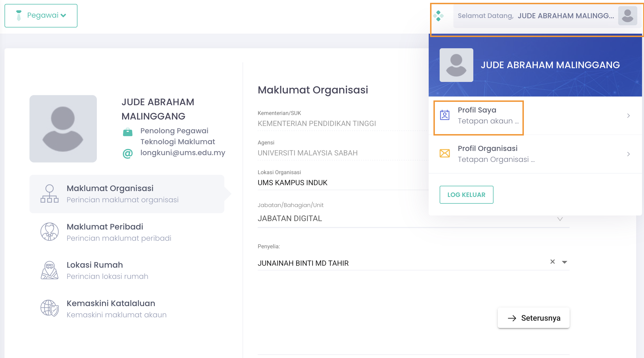The width and height of the screenshot is (644, 358).
Task: Click the green email @ icon
Action: tap(128, 153)
